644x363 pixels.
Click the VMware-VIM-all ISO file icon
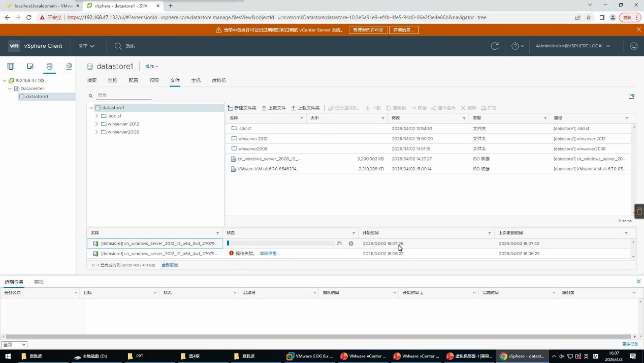point(234,169)
